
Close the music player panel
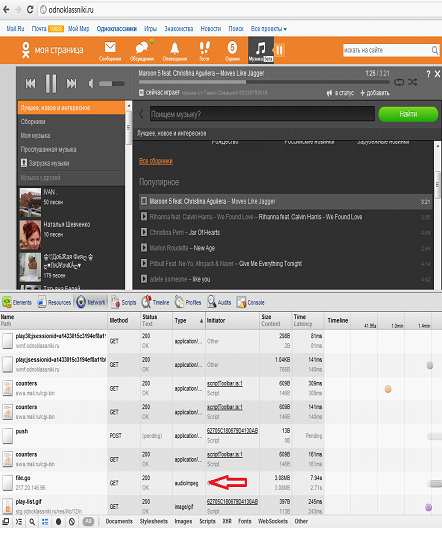click(x=437, y=74)
